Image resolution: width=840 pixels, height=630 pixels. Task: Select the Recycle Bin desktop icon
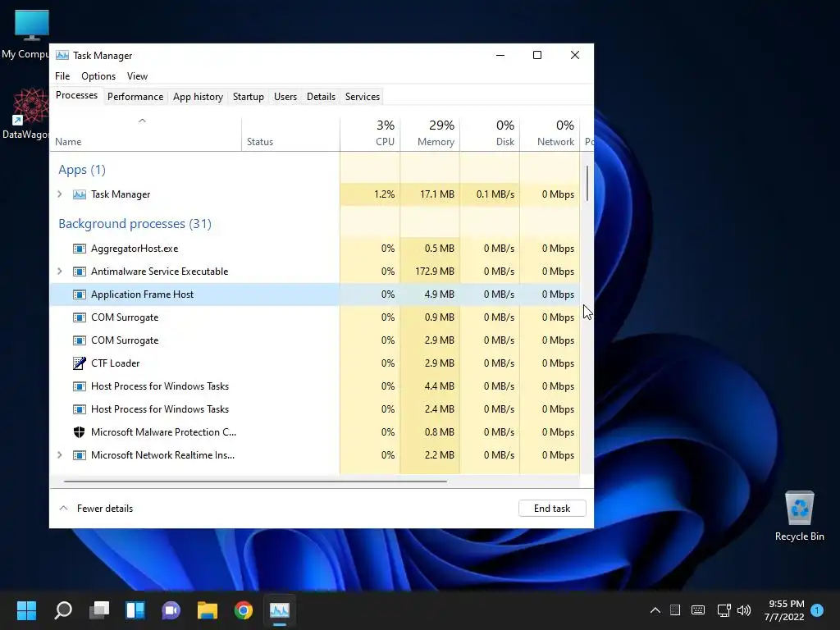[799, 515]
